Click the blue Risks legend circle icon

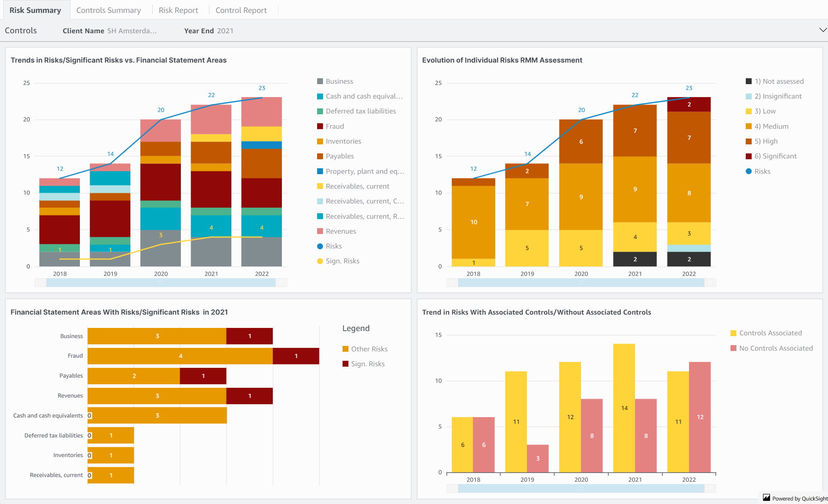pos(320,246)
